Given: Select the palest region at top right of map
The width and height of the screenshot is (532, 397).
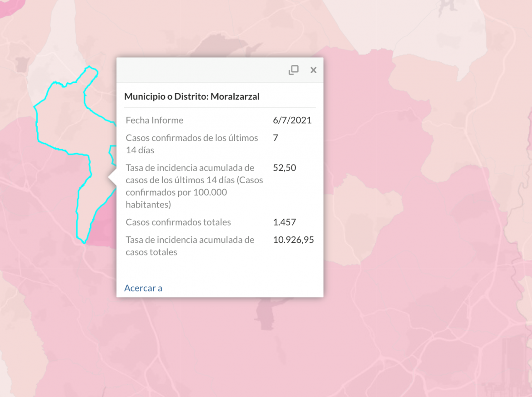Looking at the screenshot, I should [x=438, y=27].
